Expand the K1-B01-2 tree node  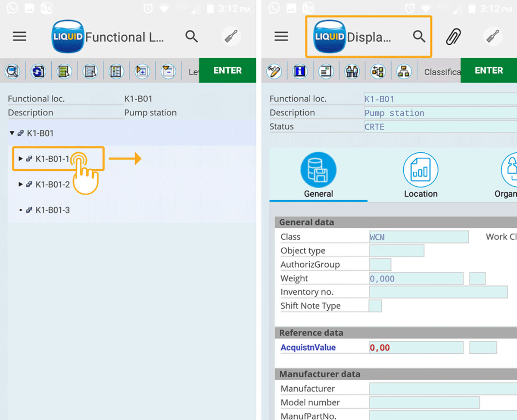pyautogui.click(x=21, y=185)
